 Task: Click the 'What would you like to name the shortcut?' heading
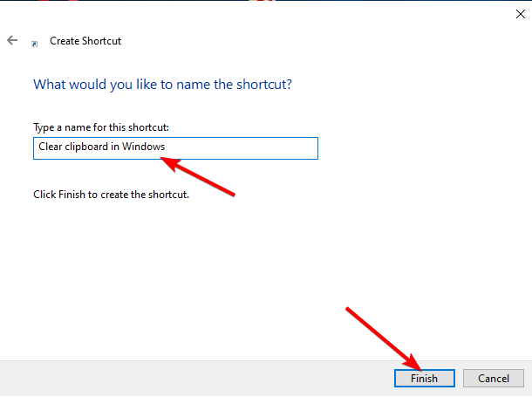click(162, 85)
